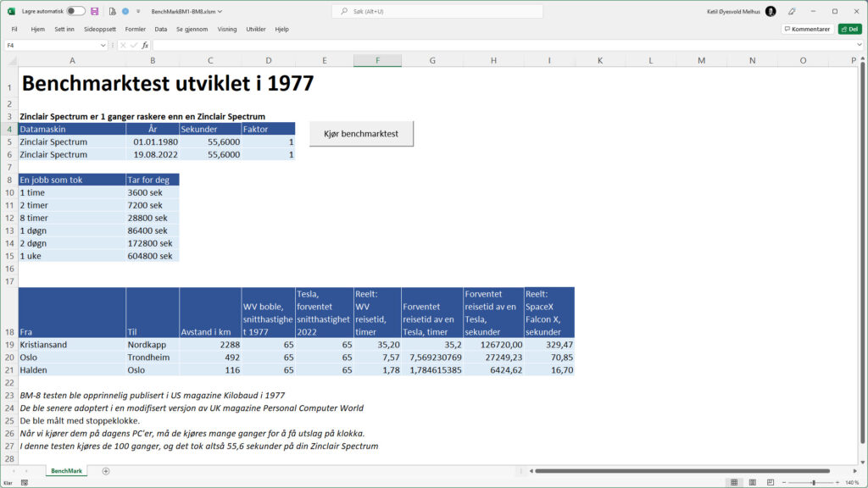The height and width of the screenshot is (488, 868).
Task: Click the profile picture of Ketil Øyesvold Melhus
Action: tap(771, 11)
